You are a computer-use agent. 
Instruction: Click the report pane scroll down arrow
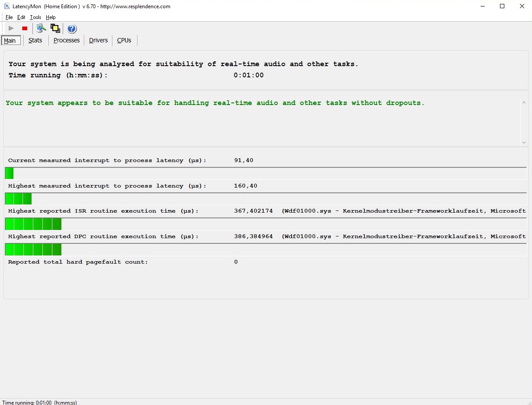click(524, 142)
